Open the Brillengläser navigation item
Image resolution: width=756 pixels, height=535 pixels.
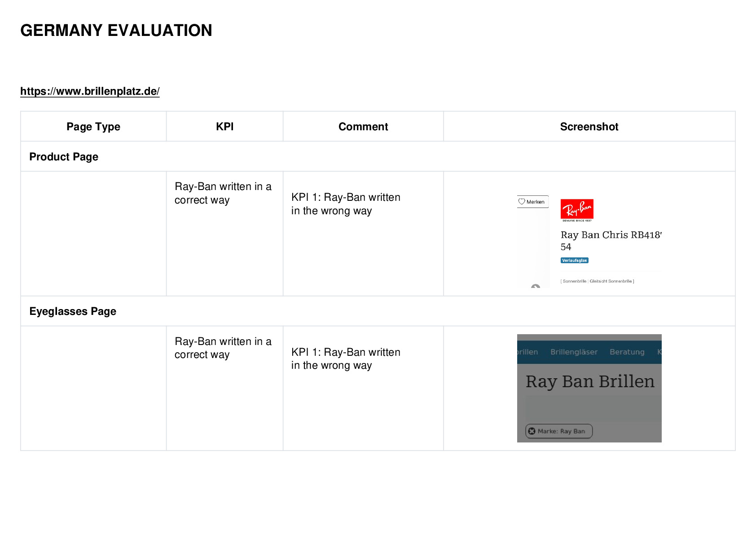pos(574,352)
